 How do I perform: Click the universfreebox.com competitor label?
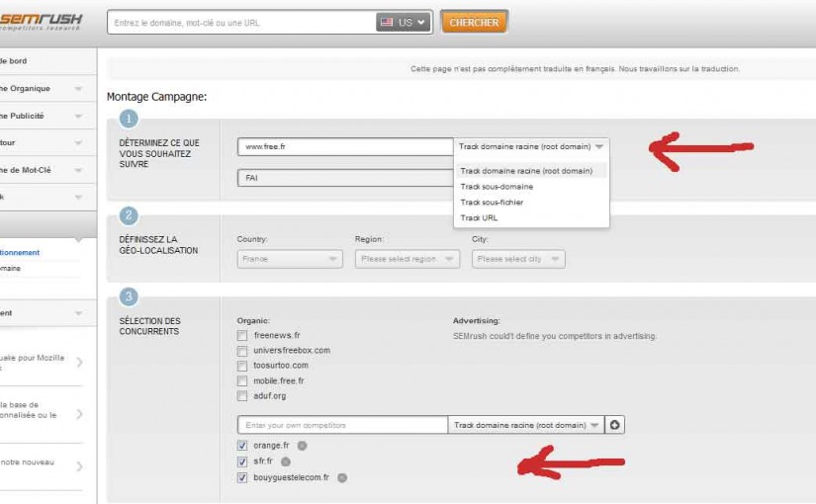tap(292, 351)
